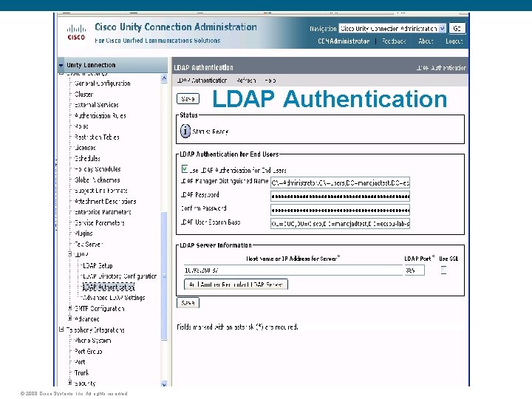Open General Configuration in tree
The image size is (532, 399).
tap(102, 83)
